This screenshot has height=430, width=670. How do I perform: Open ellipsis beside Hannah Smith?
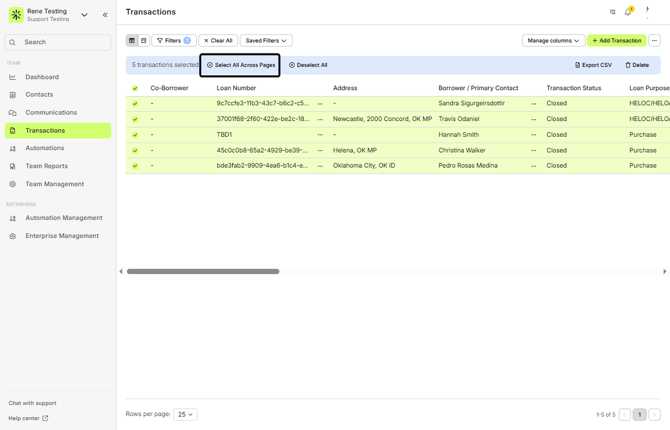534,135
